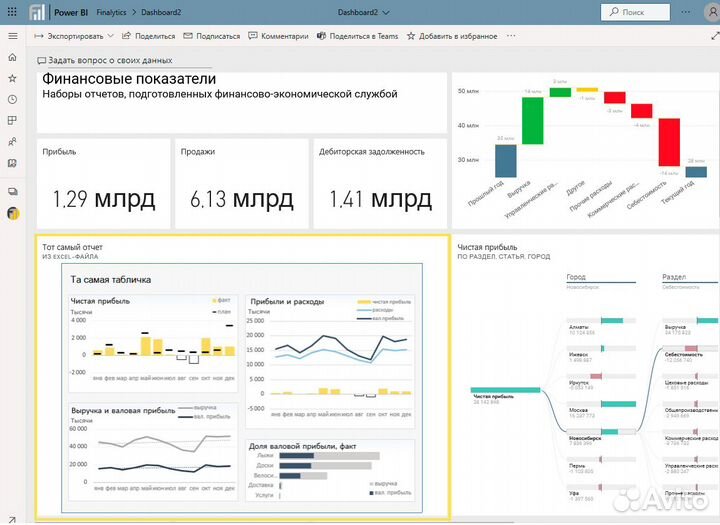Expand the Экспортировать dropdown chevron
Image resolution: width=720 pixels, height=525 pixels.
[x=110, y=35]
